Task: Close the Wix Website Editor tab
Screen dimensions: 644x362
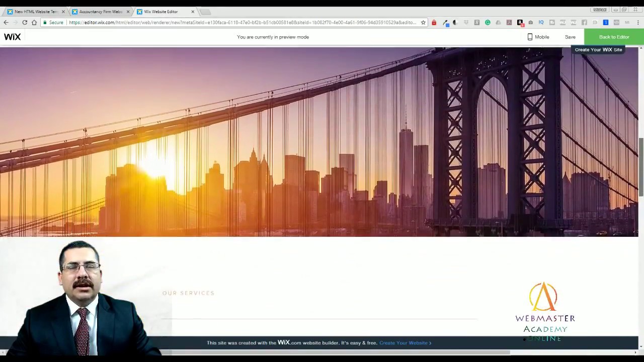Action: 193,12
